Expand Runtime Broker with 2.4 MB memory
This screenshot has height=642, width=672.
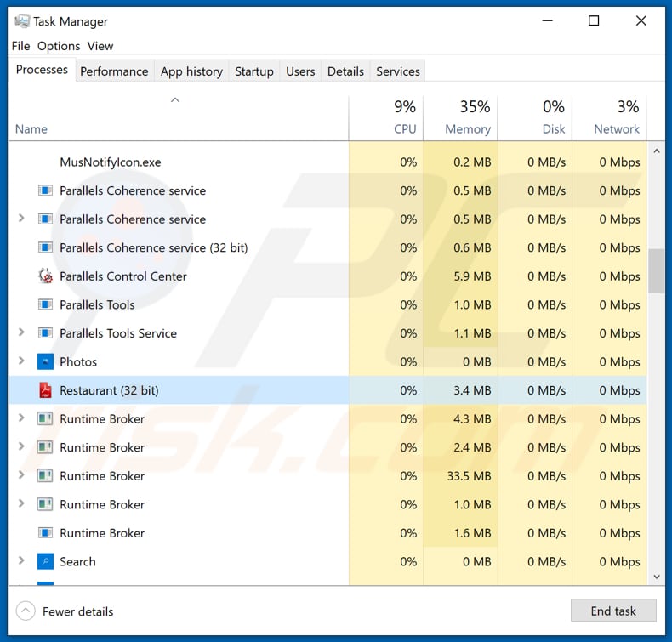point(21,446)
